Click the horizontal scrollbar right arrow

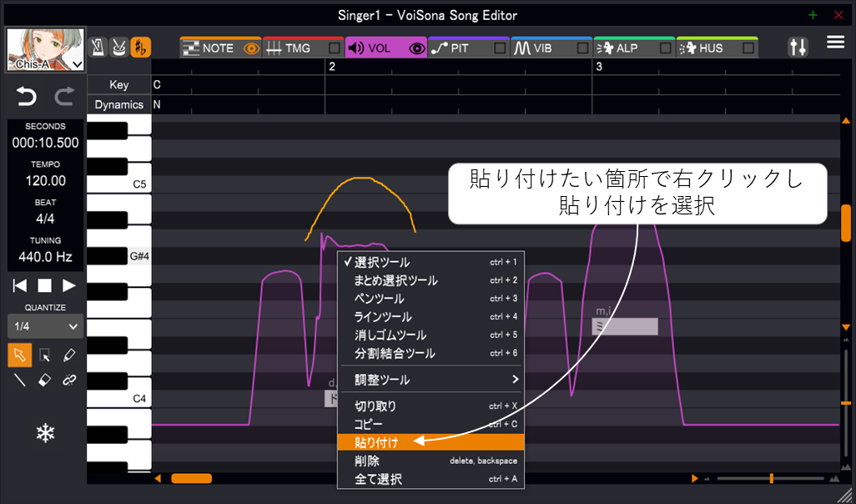tap(695, 478)
